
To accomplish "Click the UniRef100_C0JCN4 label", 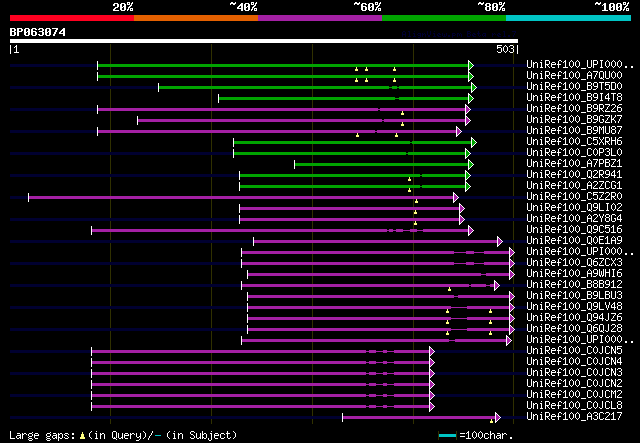I will point(574,362).
